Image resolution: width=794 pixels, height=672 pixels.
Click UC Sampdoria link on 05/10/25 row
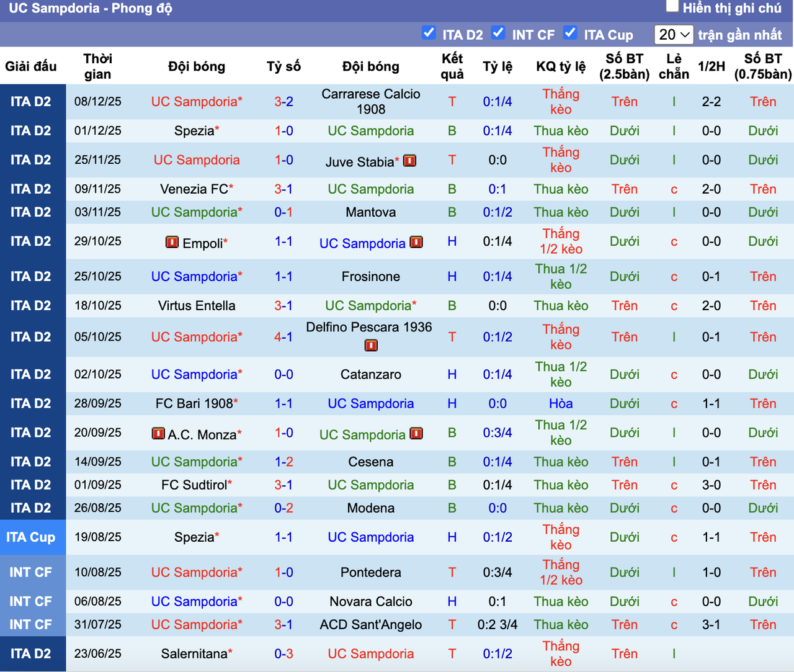point(194,338)
